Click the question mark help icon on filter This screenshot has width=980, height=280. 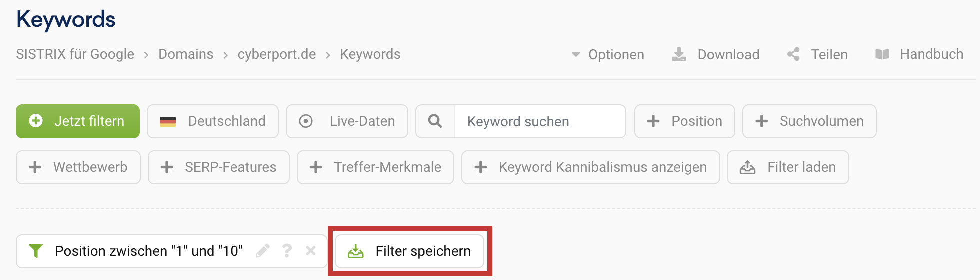click(287, 251)
